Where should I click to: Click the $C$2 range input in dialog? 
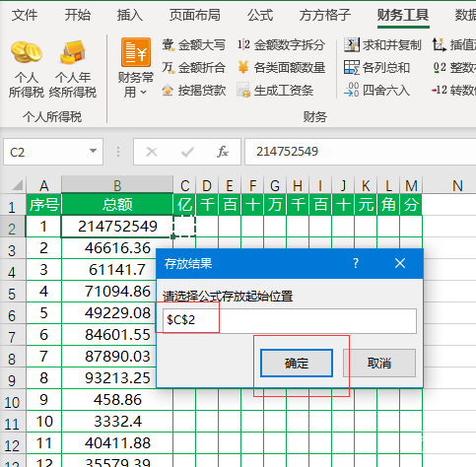[290, 321]
